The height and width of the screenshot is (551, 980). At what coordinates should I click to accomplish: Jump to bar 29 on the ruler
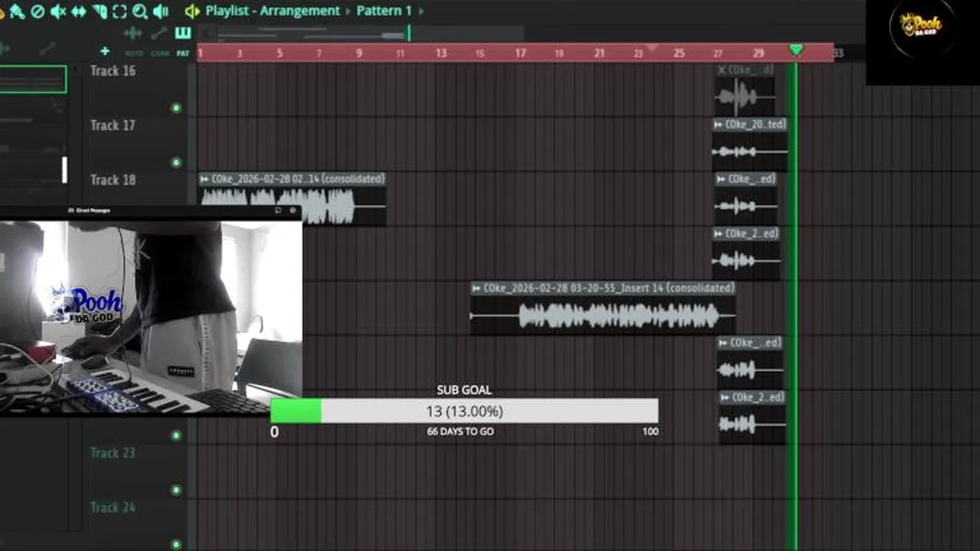758,53
